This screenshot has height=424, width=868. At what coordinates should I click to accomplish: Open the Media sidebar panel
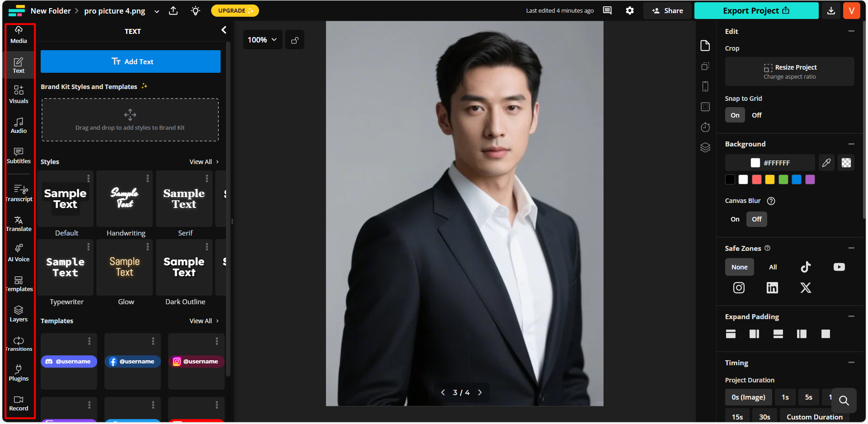tap(19, 35)
